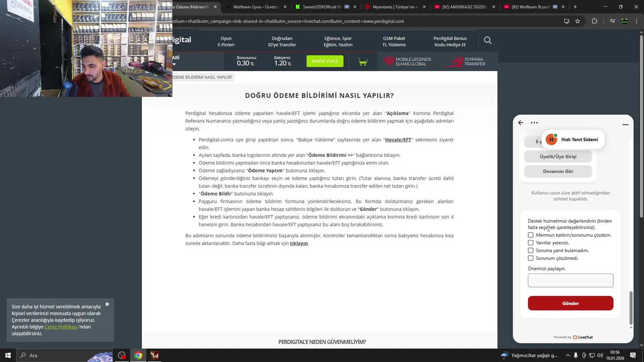This screenshot has width=644, height=362.
Task: Click the Hızlı Yanıt Sistemi avatar
Action: [551, 139]
